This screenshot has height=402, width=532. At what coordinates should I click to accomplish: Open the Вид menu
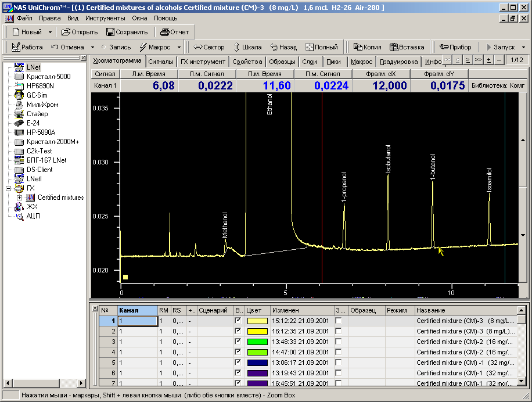[x=73, y=18]
